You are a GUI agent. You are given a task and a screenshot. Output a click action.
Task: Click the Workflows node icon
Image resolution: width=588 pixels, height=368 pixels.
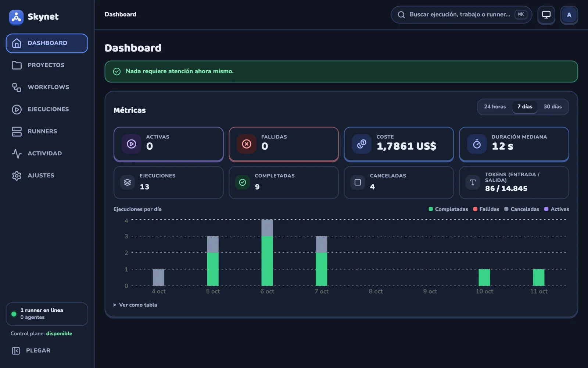pyautogui.click(x=17, y=87)
